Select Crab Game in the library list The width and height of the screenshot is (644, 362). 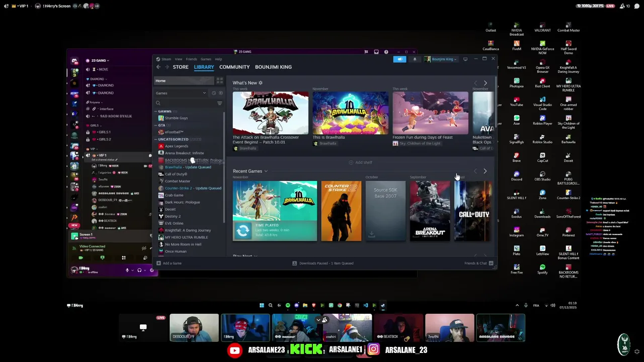[174, 195]
